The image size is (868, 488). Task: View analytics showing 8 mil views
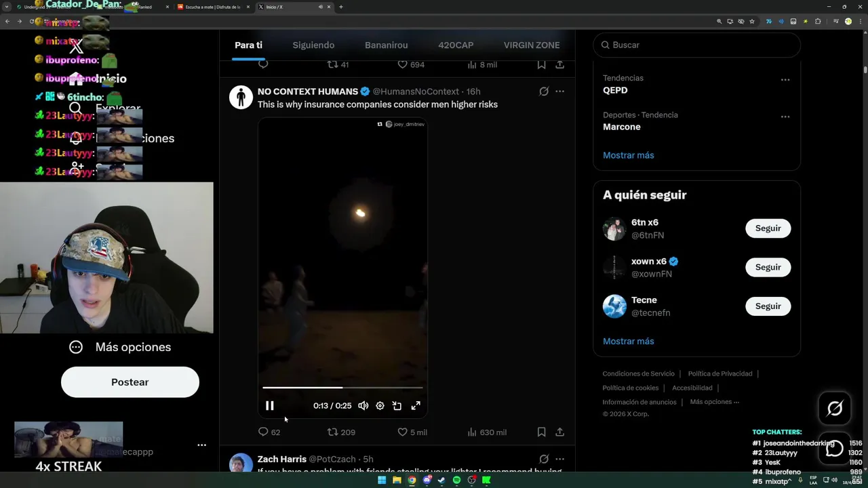point(483,64)
